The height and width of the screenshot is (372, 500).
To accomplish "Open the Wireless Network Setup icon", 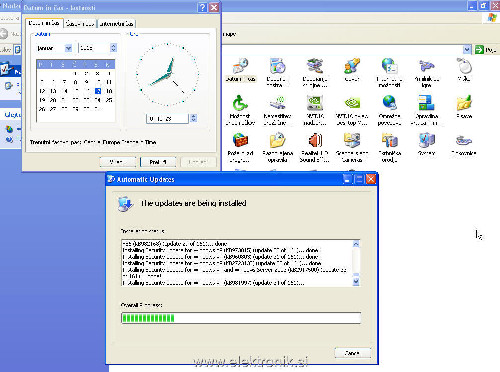I will click(x=277, y=103).
